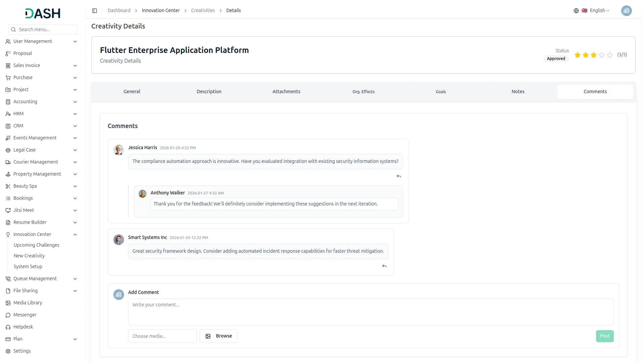Click the Media Library icon
644x362 pixels.
(x=8, y=303)
